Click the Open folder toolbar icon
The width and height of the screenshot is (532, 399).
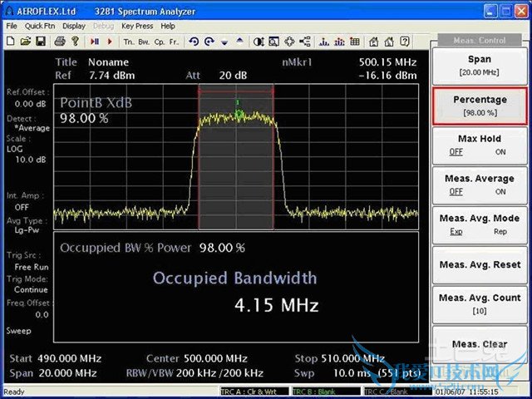click(x=26, y=41)
